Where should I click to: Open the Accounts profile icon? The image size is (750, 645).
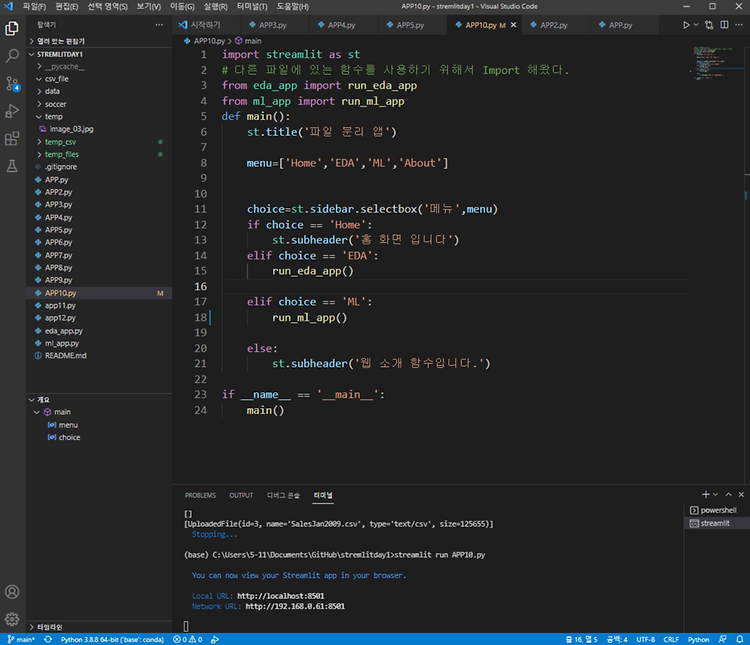[12, 592]
